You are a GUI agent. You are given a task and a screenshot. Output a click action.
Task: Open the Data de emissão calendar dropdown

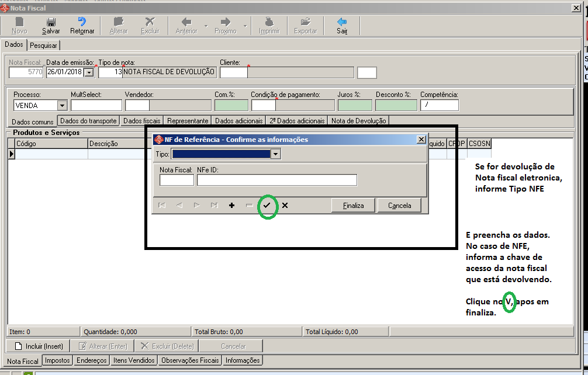[89, 72]
